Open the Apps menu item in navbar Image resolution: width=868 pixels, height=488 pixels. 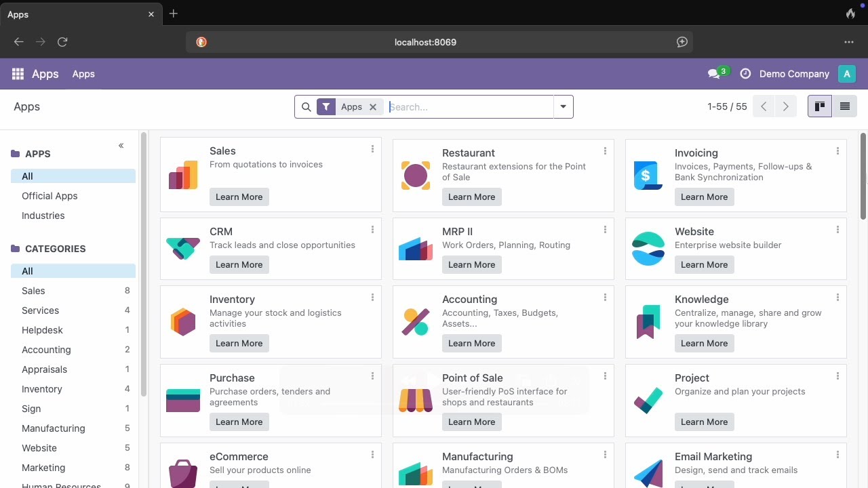tap(83, 74)
